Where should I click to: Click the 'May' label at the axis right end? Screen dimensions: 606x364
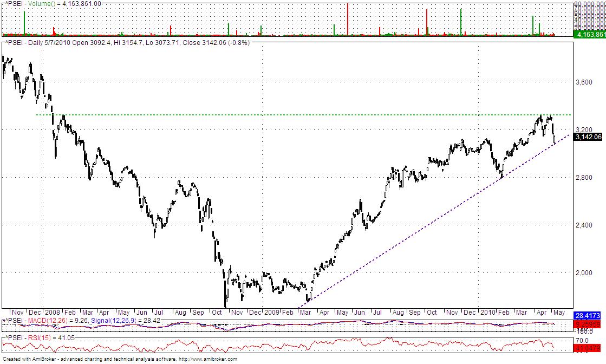(561, 313)
